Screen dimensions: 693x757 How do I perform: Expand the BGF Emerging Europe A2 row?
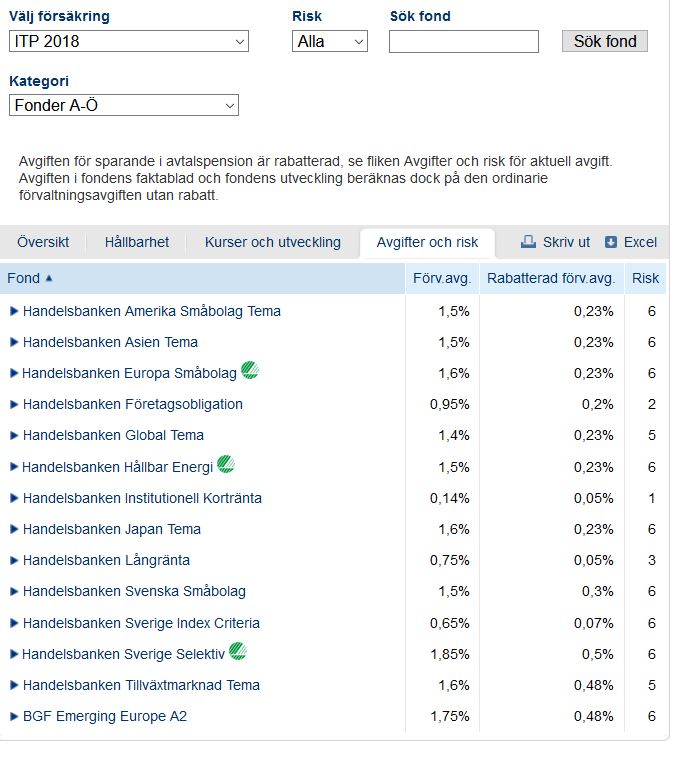[14, 716]
